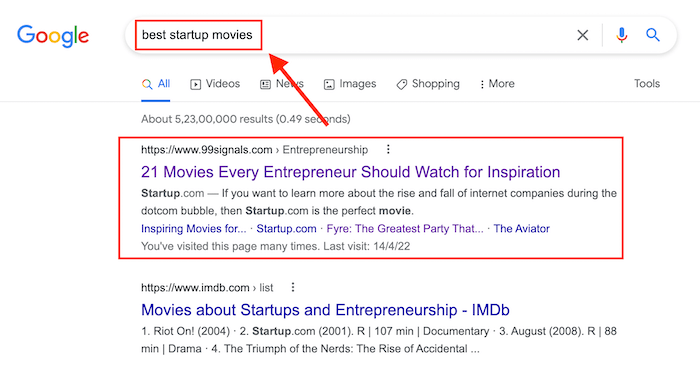This screenshot has width=700, height=374.
Task: Follow the Inspiring Movies for... sitelink
Action: [194, 229]
